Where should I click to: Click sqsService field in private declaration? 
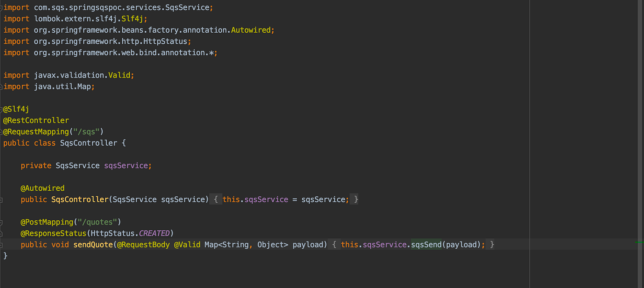(126, 165)
